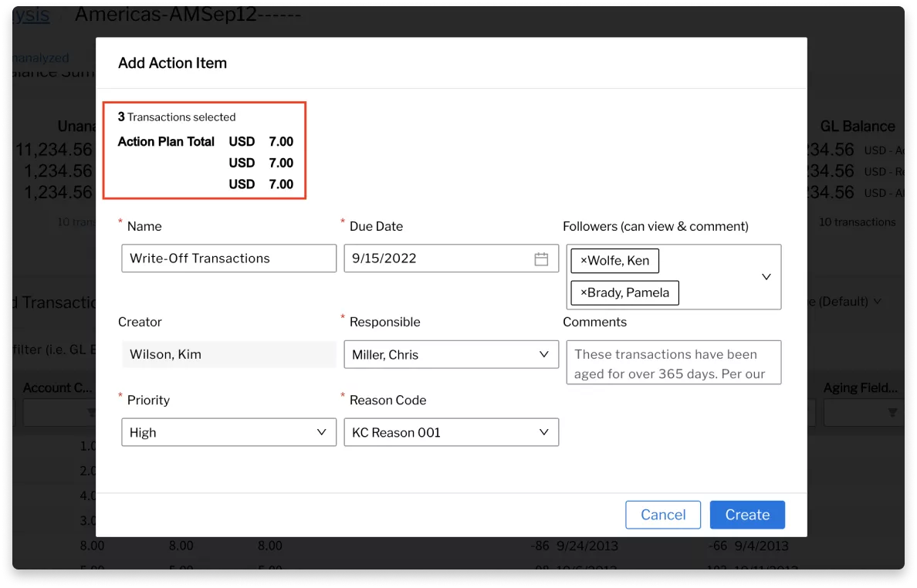The image size is (917, 588).
Task: Click the Due Date field showing 9/15/2022
Action: tap(451, 259)
